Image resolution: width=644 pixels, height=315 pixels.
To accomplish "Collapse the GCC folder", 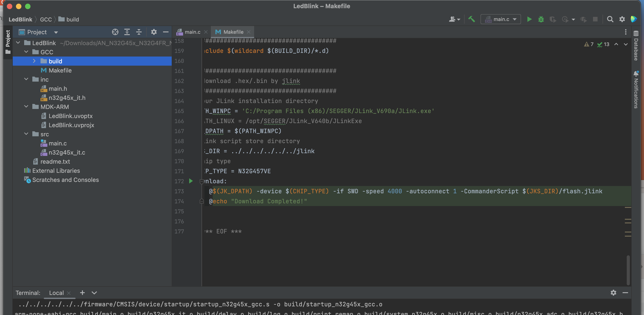I will click(x=26, y=52).
